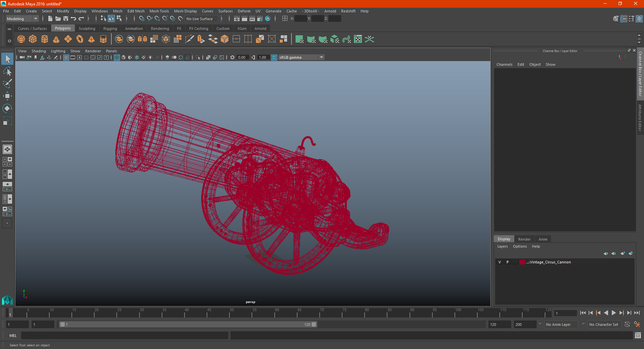The image size is (644, 349).
Task: Select the Vintage_Circus_Cannon layer color swatch
Action: (x=522, y=262)
